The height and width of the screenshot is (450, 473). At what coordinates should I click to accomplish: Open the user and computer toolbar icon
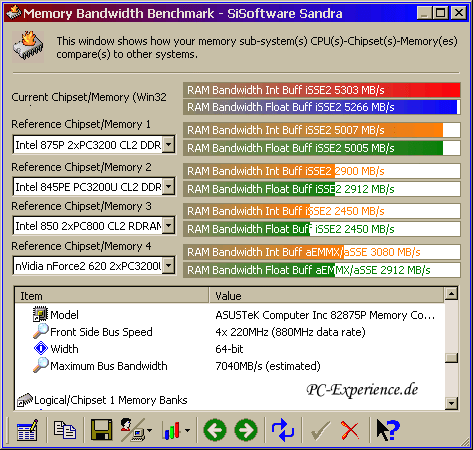coord(132,430)
